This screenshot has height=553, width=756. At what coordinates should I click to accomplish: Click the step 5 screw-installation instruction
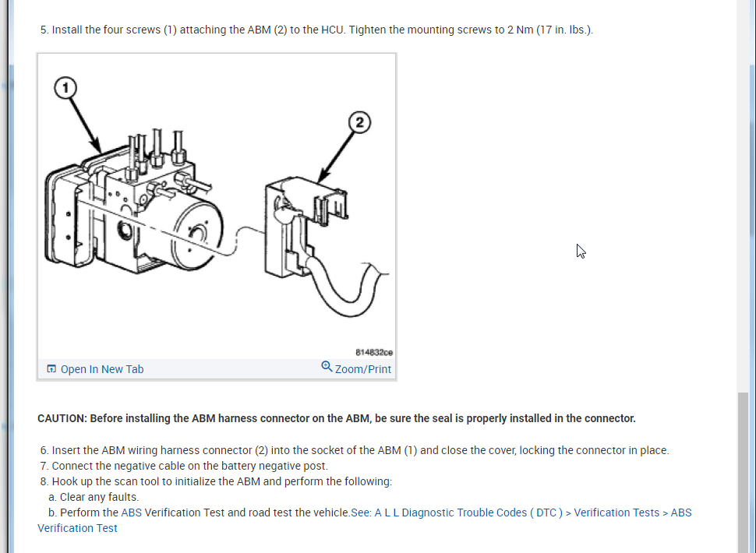click(x=316, y=30)
